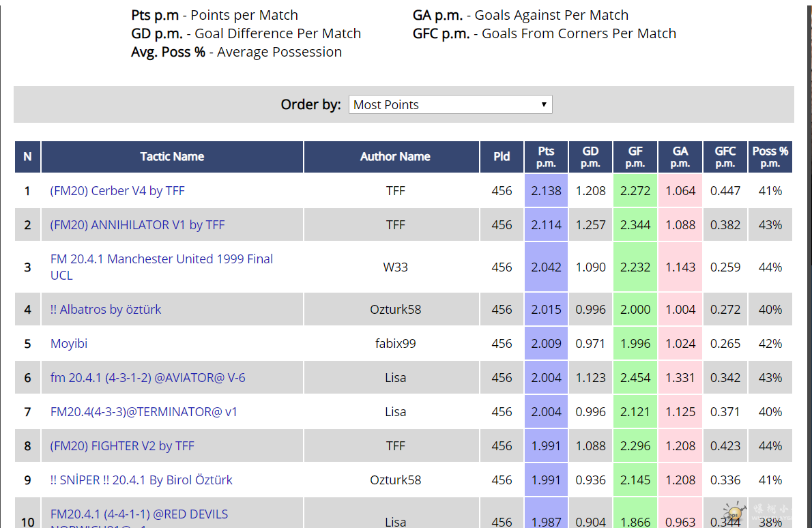The width and height of the screenshot is (812, 528).
Task: Click the Poss % p.m. column header
Action: pos(770,157)
